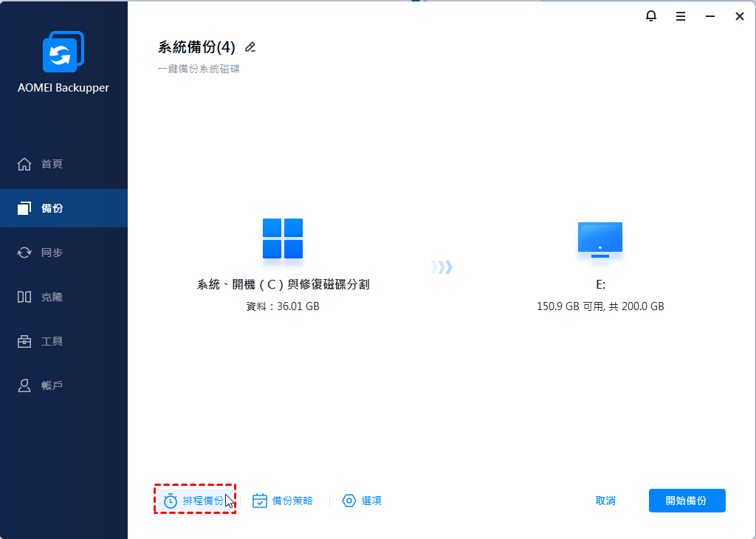Screen dimensions: 756x539
Task: Minimize the AOMEI Backupper window
Action: [709, 16]
